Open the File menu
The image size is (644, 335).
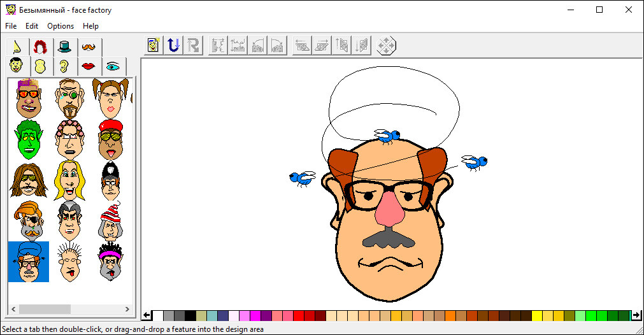11,26
